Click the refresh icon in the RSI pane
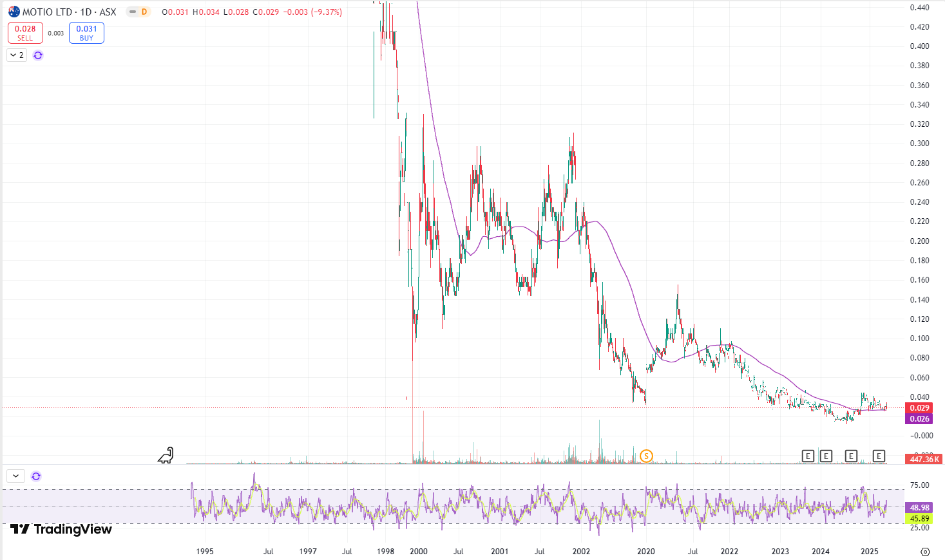The width and height of the screenshot is (945, 560). [36, 476]
